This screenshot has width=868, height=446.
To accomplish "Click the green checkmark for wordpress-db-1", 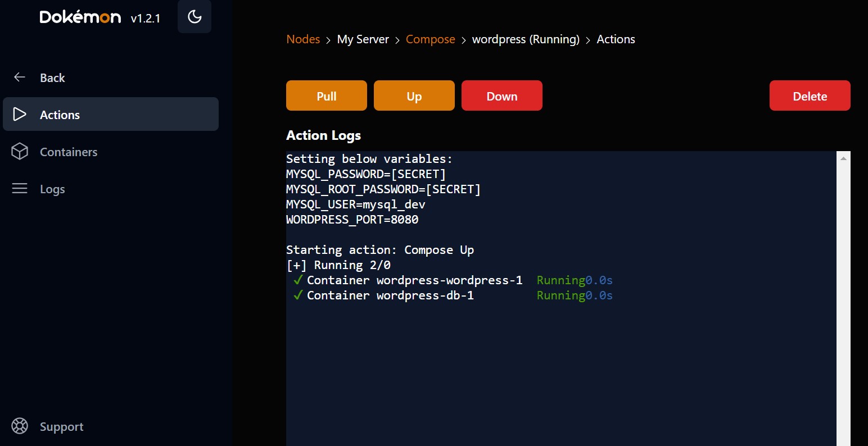I will coord(298,295).
